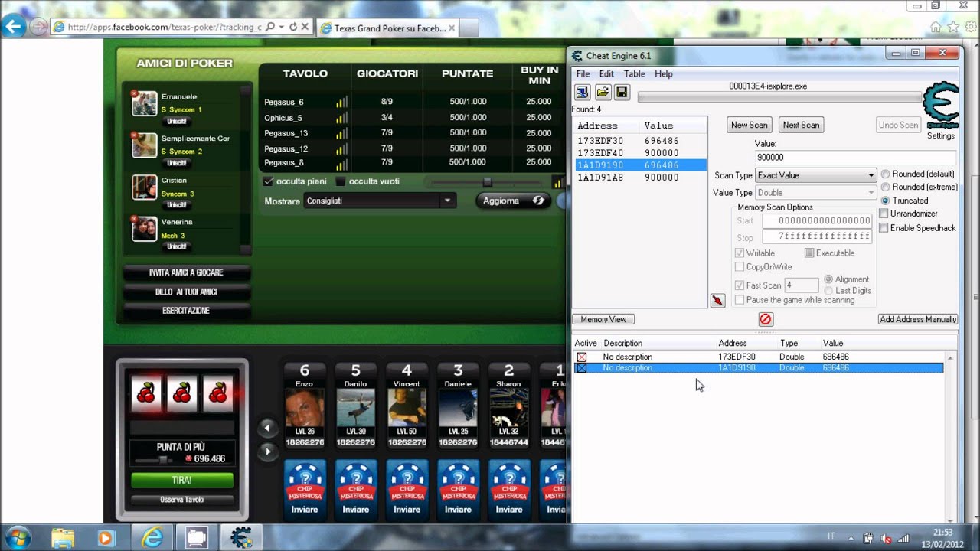Open Cheat Engine Settings logo
980x551 pixels.
pos(940,107)
